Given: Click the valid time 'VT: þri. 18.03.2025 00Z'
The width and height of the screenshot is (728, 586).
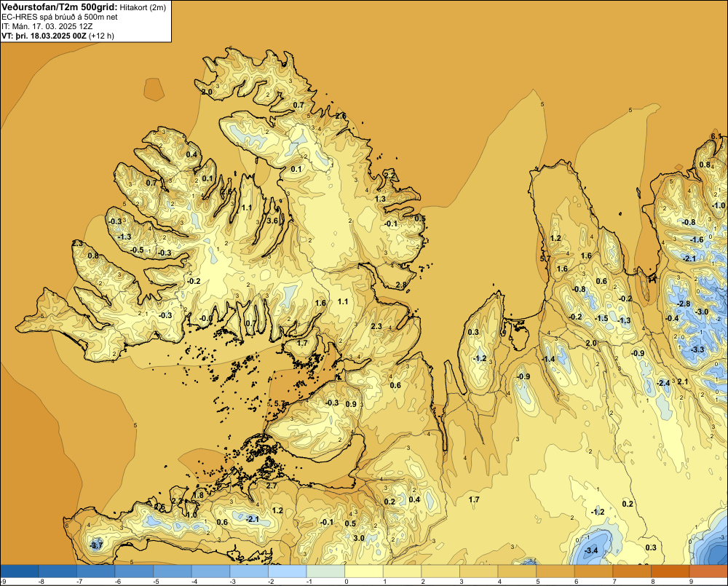Looking at the screenshot, I should point(44,36).
